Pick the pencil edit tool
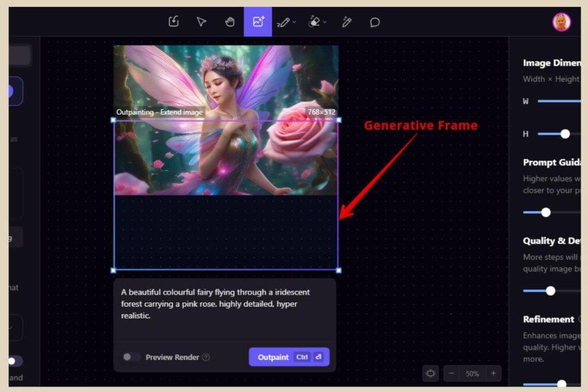588x392 pixels. coord(346,22)
